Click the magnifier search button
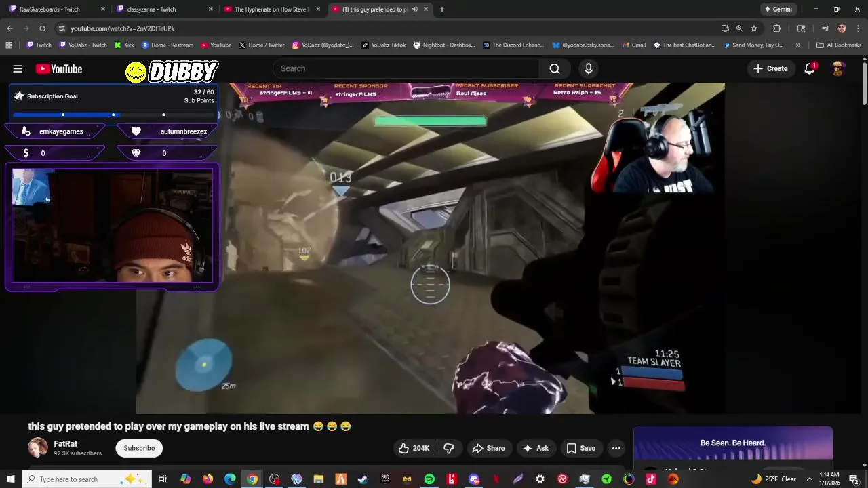 coord(555,68)
